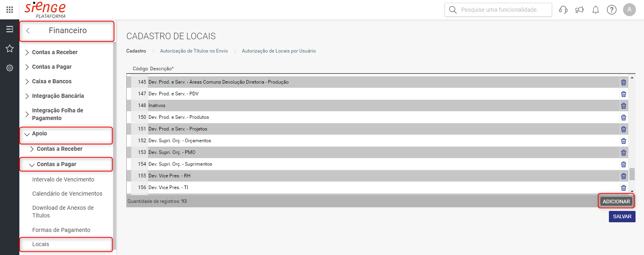Open favorites star icon in sidebar
The height and width of the screenshot is (255, 644).
[10, 48]
